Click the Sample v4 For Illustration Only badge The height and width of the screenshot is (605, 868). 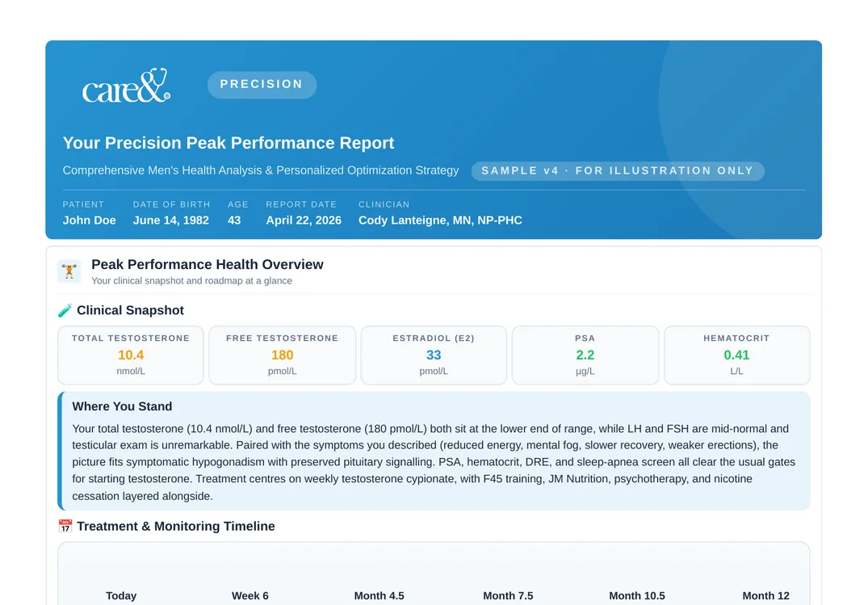click(618, 170)
